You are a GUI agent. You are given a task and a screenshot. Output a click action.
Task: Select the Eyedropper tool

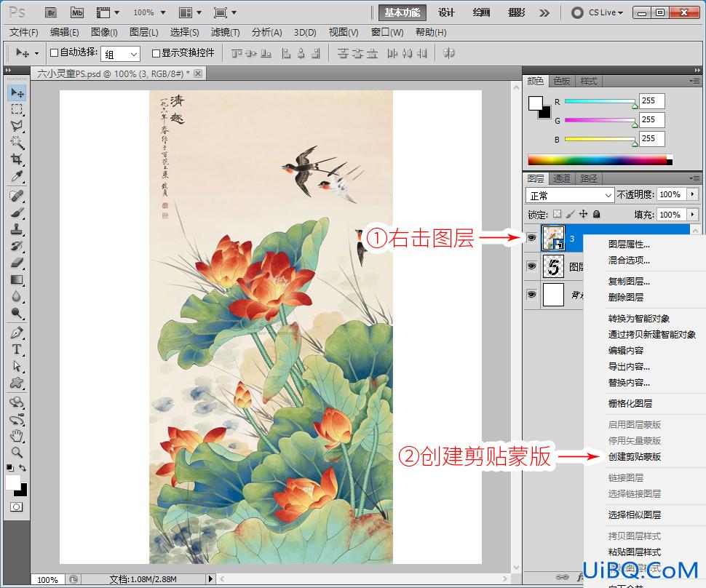pyautogui.click(x=17, y=176)
